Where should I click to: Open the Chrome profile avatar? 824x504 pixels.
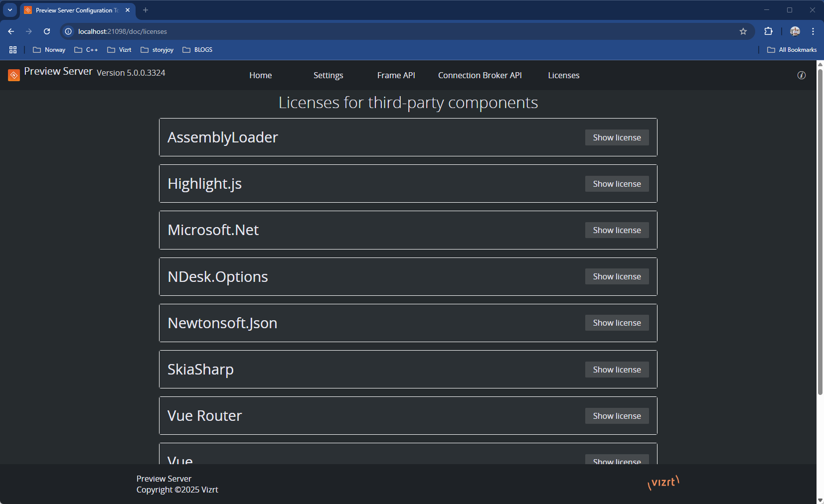tap(795, 31)
